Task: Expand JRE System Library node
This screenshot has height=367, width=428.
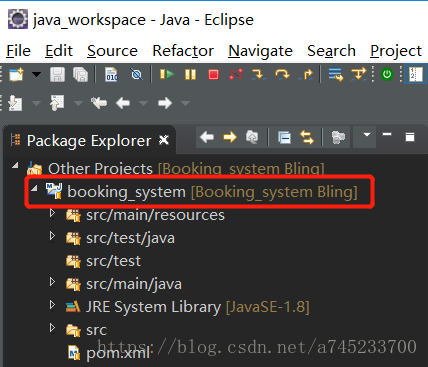Action: coord(52,305)
